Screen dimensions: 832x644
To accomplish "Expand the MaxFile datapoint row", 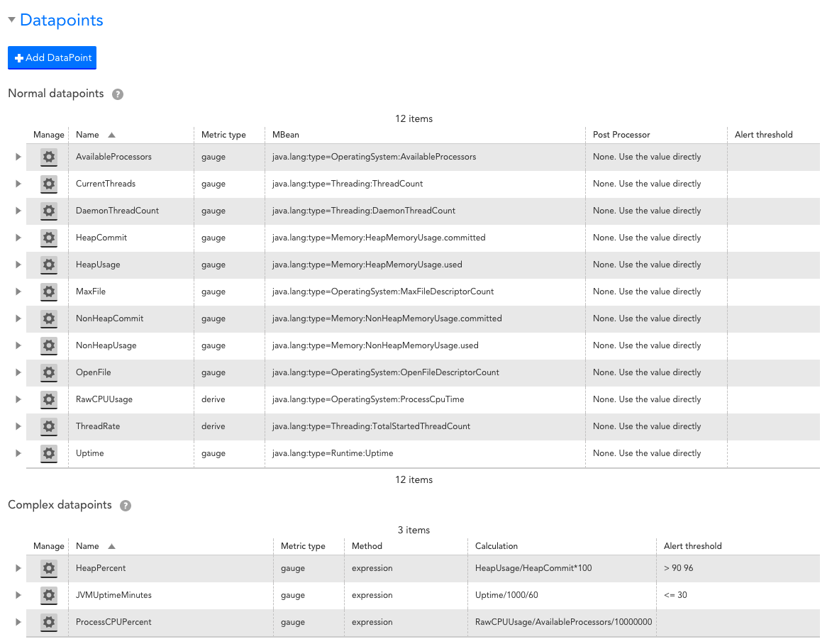I will [18, 292].
